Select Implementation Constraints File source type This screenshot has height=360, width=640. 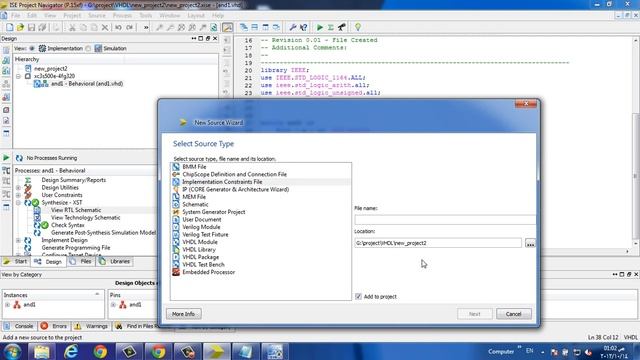pyautogui.click(x=222, y=182)
